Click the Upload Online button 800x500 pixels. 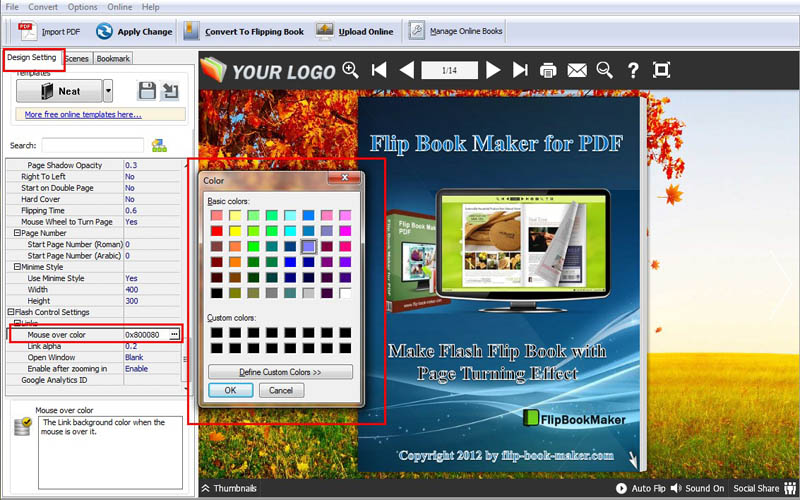coord(355,32)
